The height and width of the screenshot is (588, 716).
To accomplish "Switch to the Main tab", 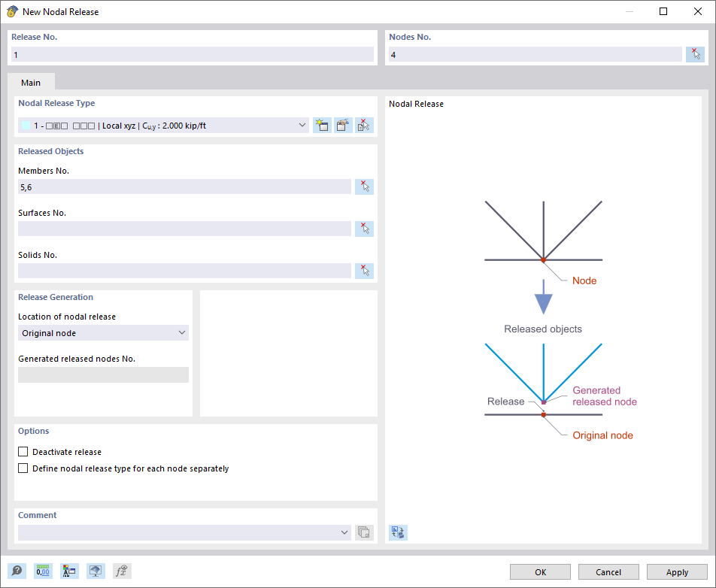I will tap(31, 82).
